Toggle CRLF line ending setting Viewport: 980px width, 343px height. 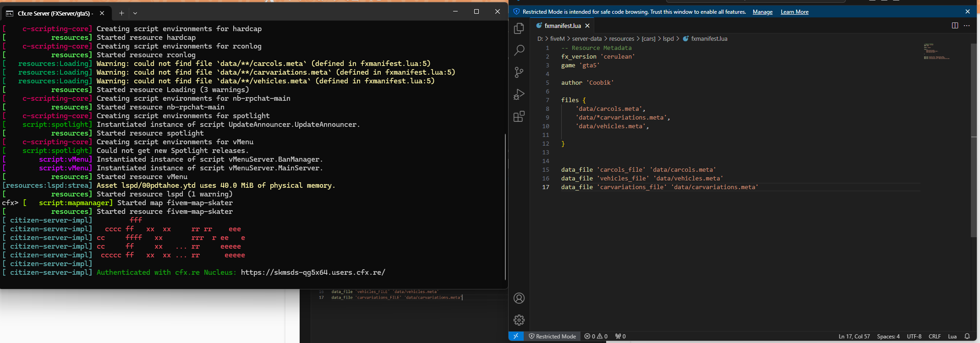[x=934, y=336]
